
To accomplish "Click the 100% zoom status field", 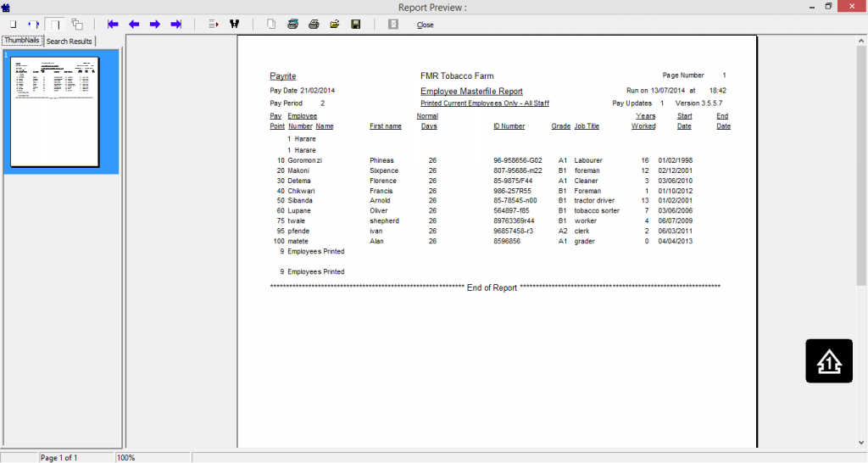I will pyautogui.click(x=153, y=457).
